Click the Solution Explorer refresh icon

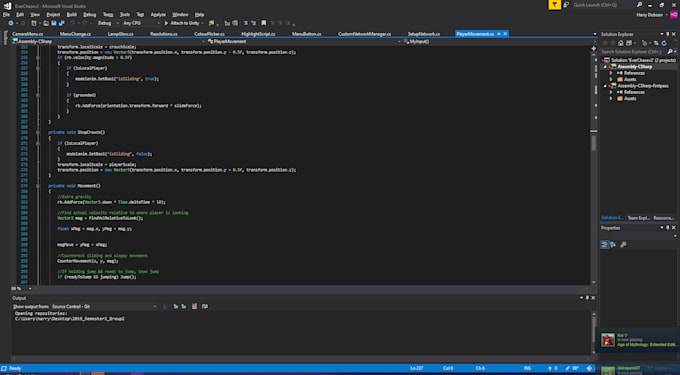click(664, 43)
